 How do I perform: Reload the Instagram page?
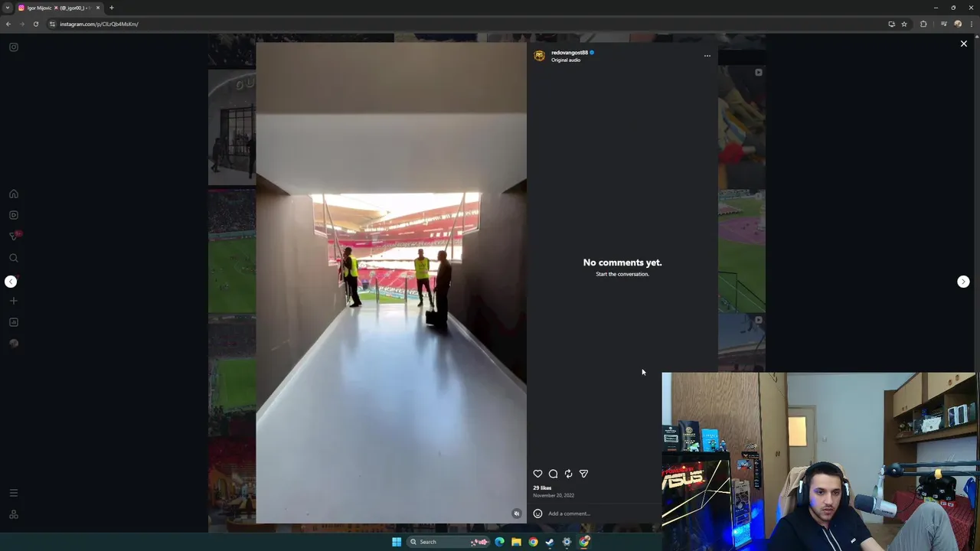click(36, 24)
